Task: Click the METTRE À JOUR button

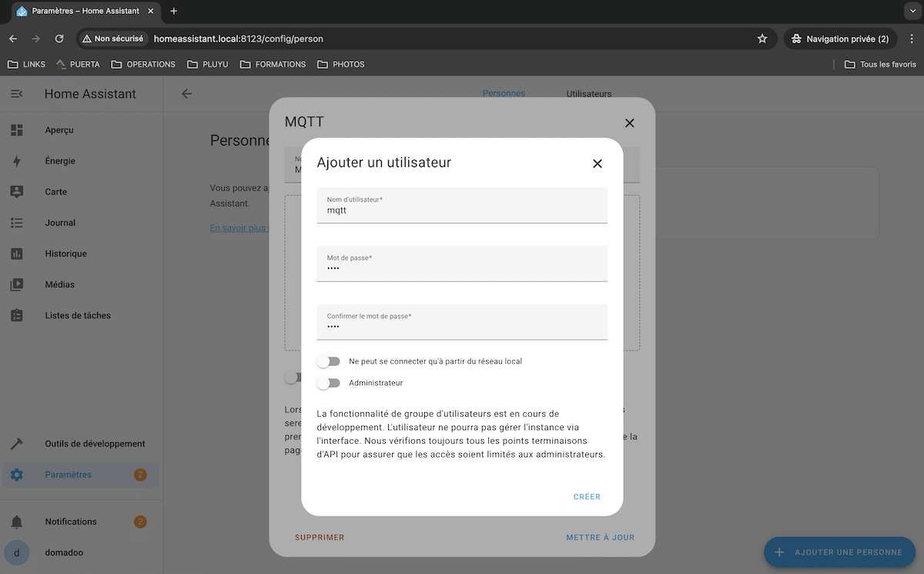Action: [600, 538]
